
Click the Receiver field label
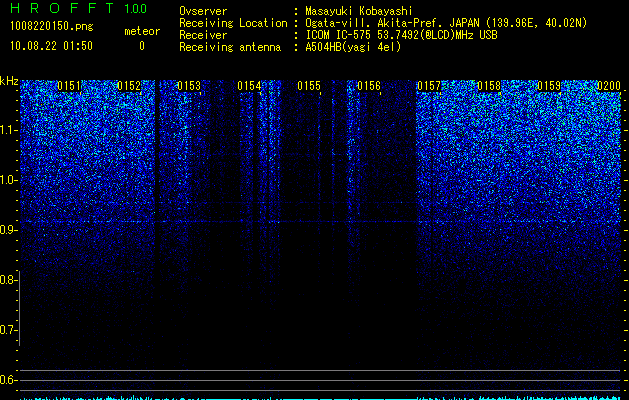click(x=203, y=35)
